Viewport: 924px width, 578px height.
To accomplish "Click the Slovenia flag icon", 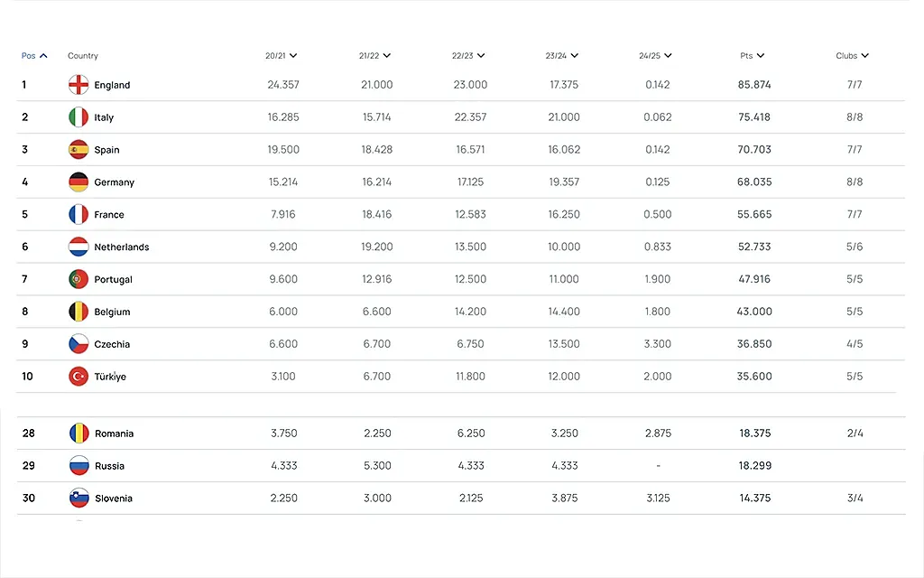I will [79, 499].
